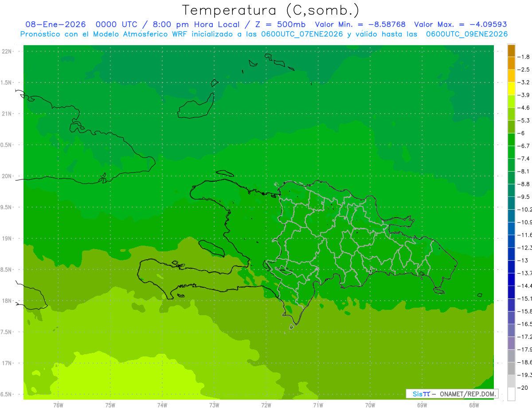Click the "Sis" logo text in credit box
The height and width of the screenshot is (411, 532).
[417, 394]
